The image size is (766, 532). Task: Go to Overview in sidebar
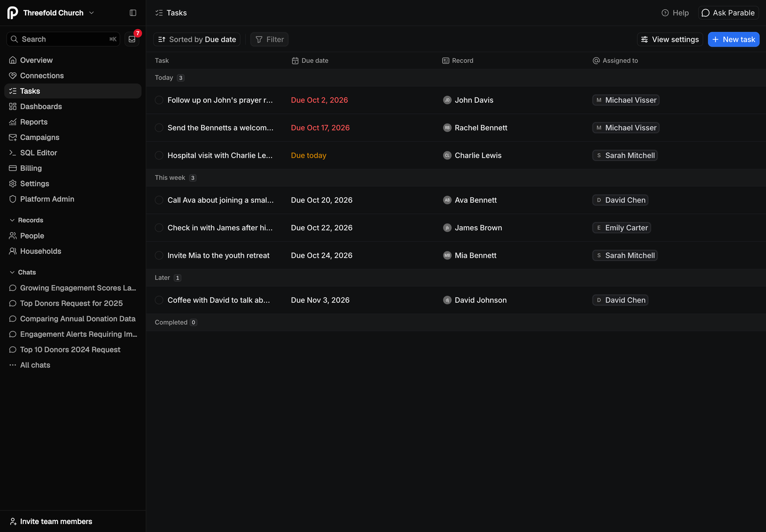click(73, 60)
